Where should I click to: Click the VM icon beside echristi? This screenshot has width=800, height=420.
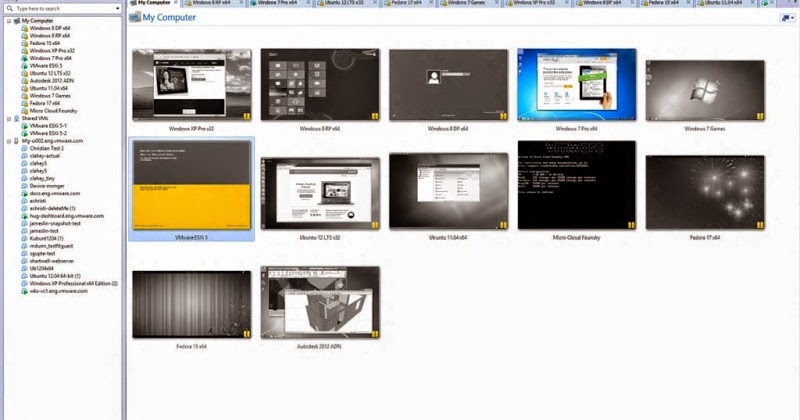coord(24,201)
